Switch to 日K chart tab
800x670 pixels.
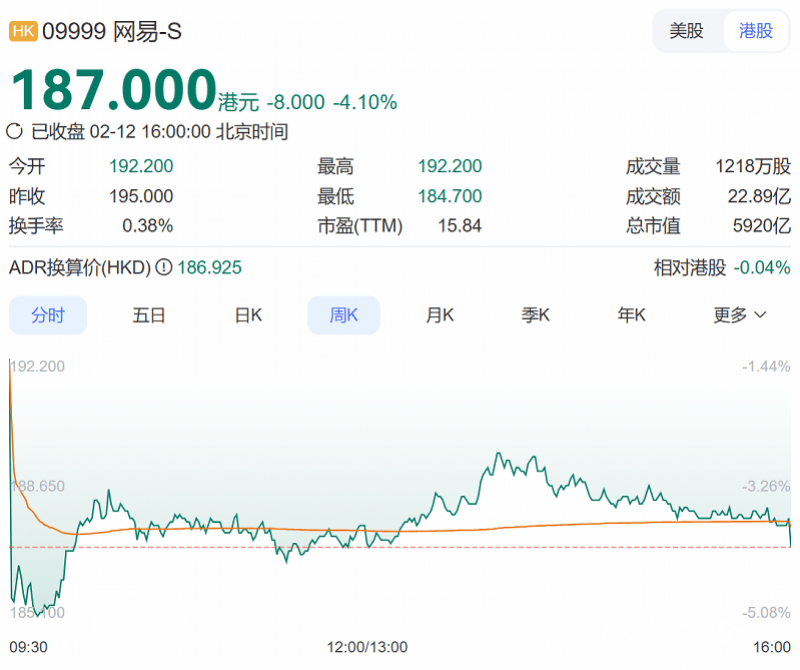[x=248, y=315]
